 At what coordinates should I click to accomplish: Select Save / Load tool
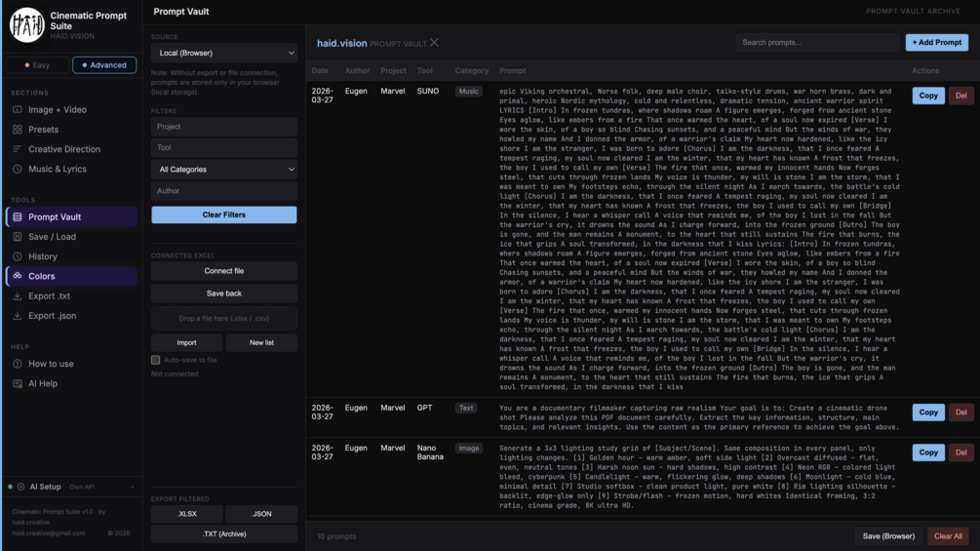click(72, 237)
